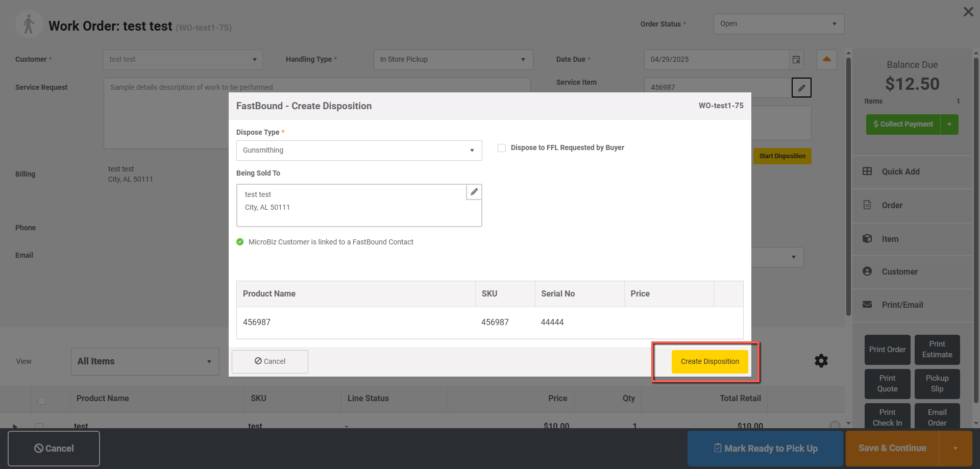This screenshot has height=469, width=980.
Task: Click Save & Continue
Action: (x=892, y=448)
